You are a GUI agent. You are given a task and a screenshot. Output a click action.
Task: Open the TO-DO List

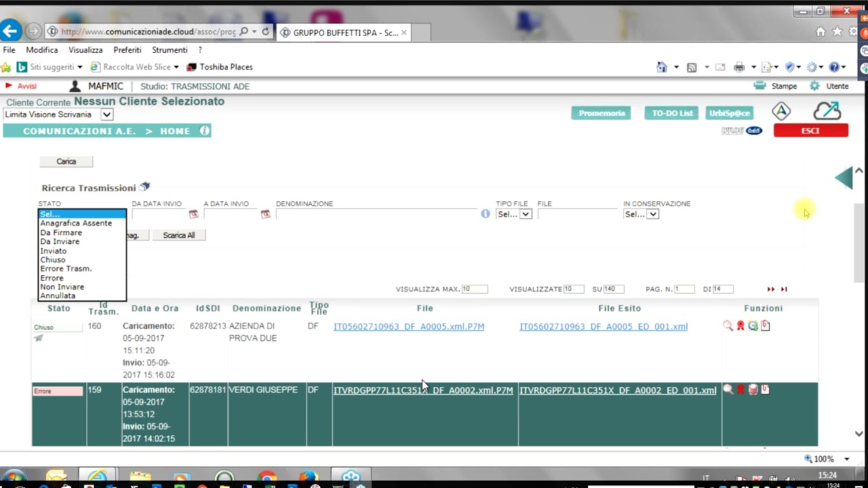[672, 113]
